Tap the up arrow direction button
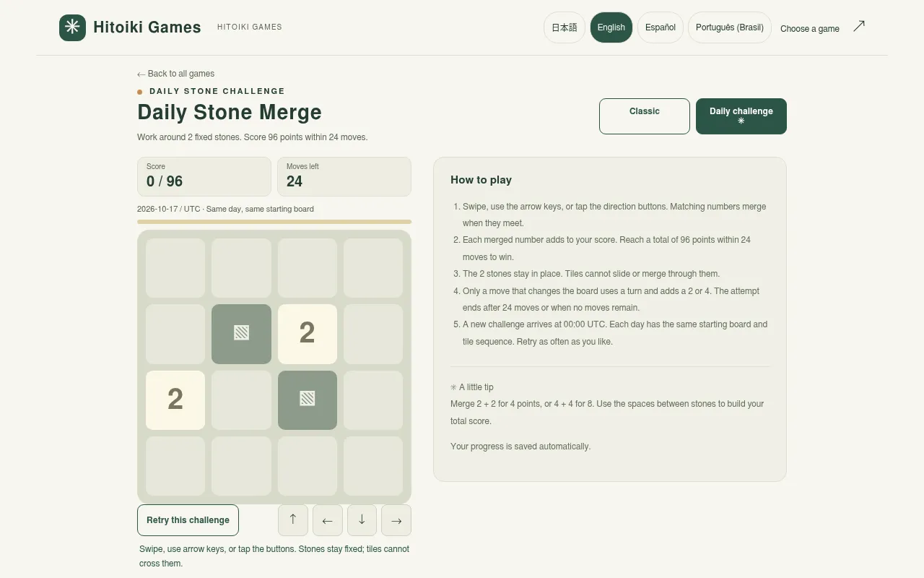924x578 pixels. (x=293, y=520)
